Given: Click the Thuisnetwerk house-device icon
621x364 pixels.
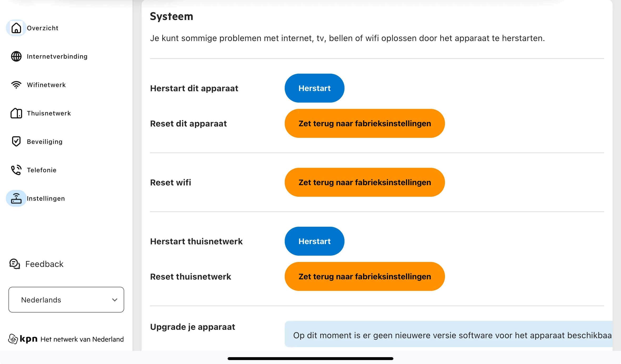Looking at the screenshot, I should pos(16,113).
